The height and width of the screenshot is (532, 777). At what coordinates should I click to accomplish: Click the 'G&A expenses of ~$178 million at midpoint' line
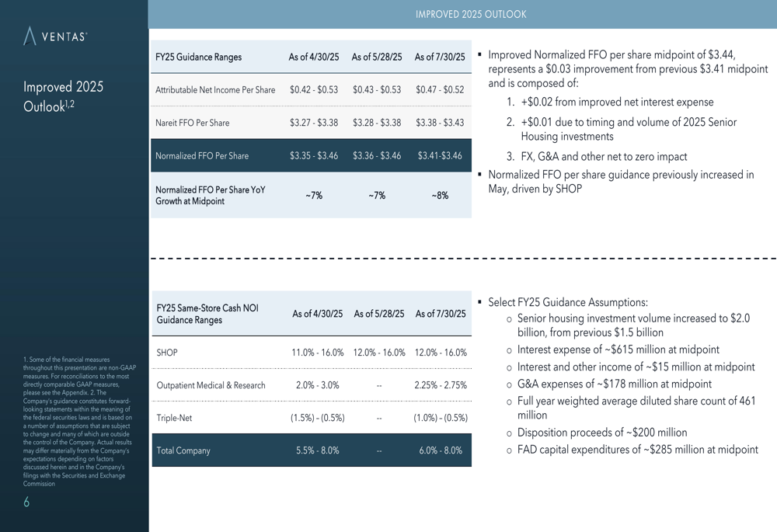point(614,384)
